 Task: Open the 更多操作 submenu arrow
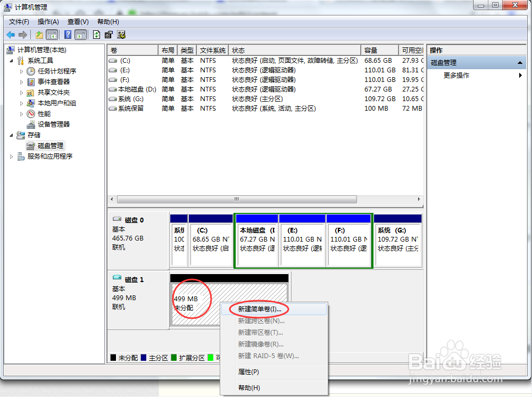(x=520, y=76)
